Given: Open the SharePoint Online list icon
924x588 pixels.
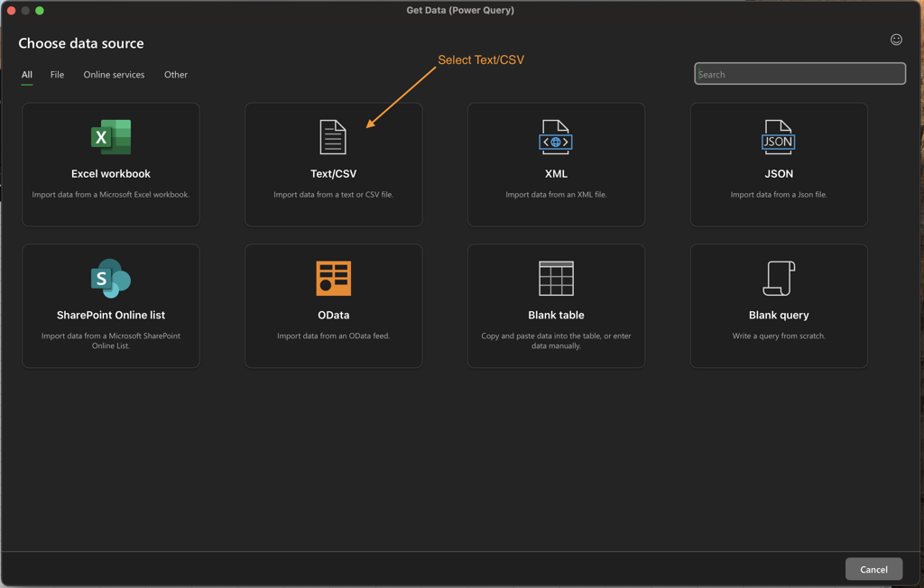Looking at the screenshot, I should (x=111, y=279).
